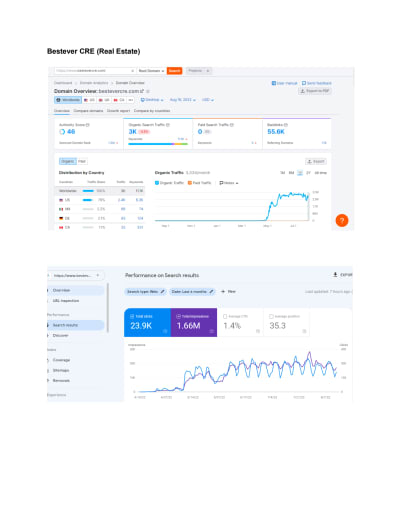Select the UK flag region filter
This screenshot has width=400, height=518.
tap(104, 100)
